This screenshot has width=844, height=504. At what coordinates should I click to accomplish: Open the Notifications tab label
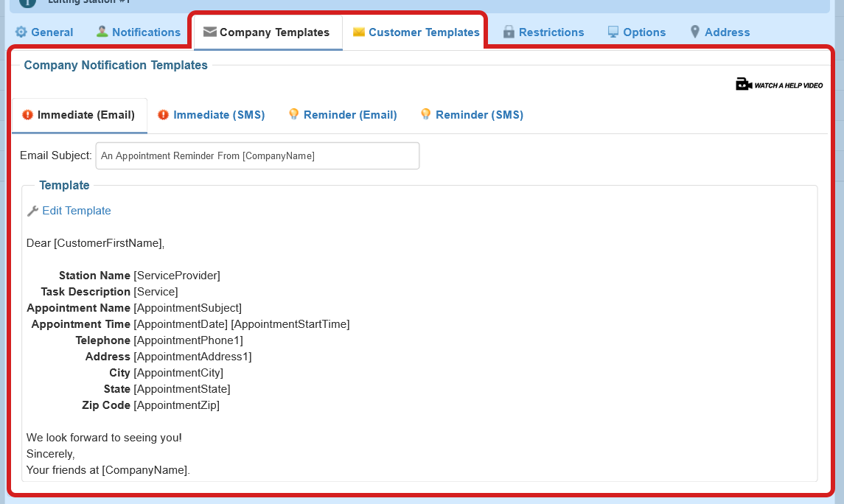point(146,32)
